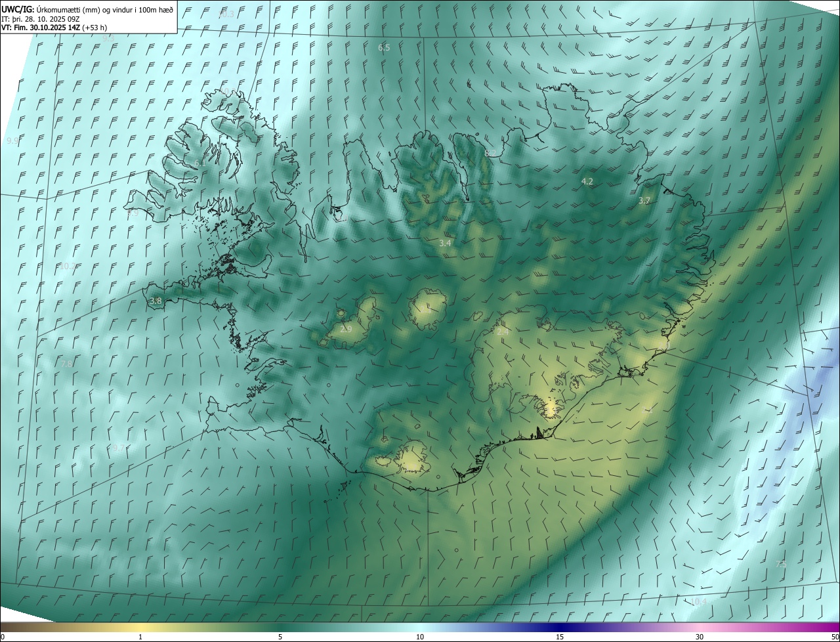This screenshot has height=642, width=840.
Task: Click the 3.7 value label
Action: 644,201
